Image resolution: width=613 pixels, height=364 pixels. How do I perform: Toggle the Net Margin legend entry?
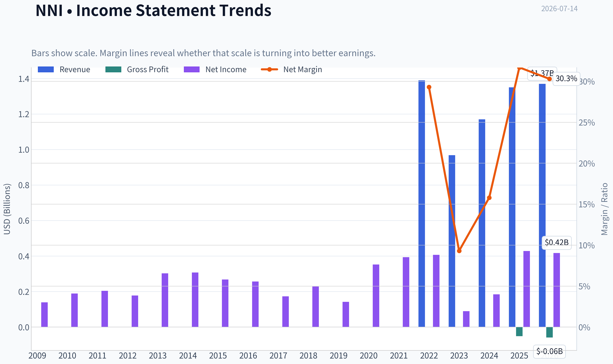click(291, 69)
